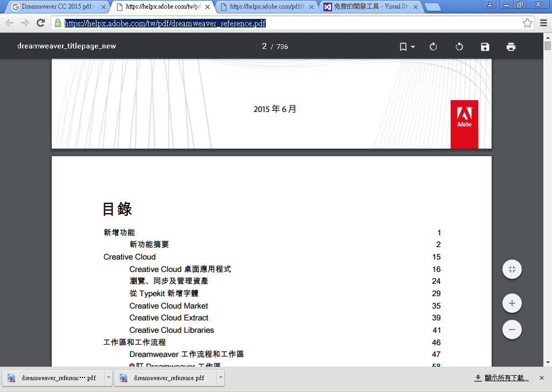Zoom in with the plus button
Image resolution: width=552 pixels, height=392 pixels.
(x=512, y=303)
